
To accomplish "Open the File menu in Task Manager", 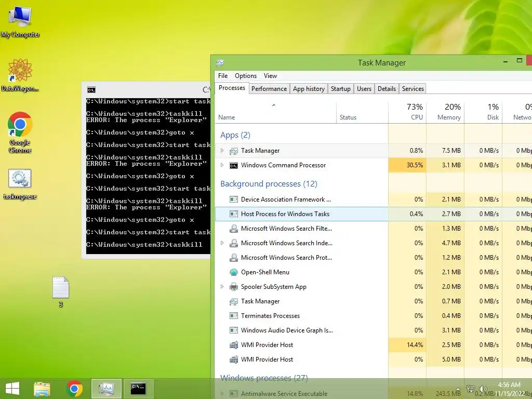I will click(223, 76).
